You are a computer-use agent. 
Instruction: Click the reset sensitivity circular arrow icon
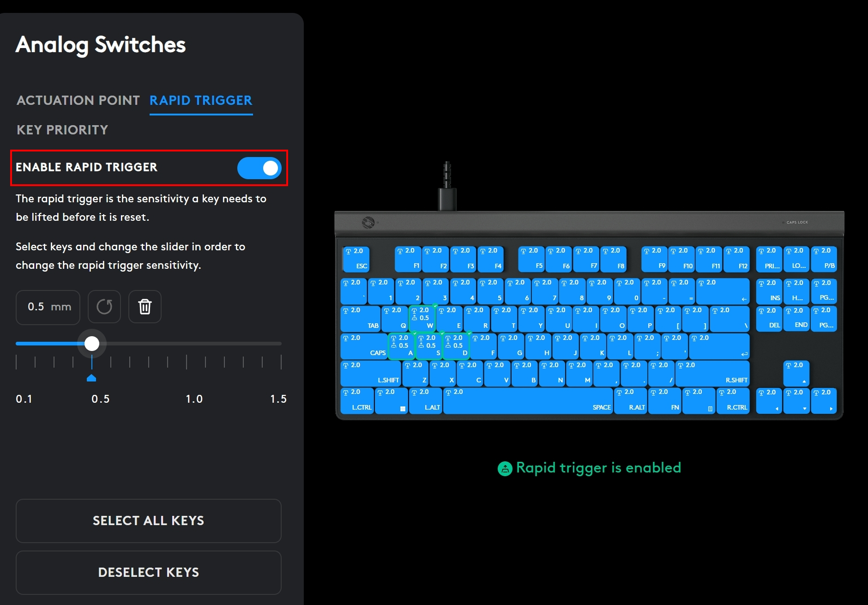point(104,307)
